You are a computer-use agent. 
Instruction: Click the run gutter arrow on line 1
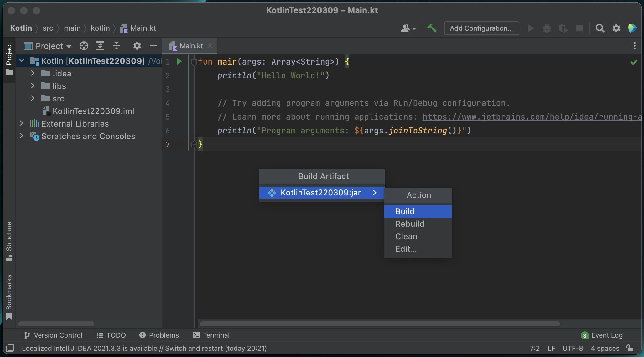(179, 61)
